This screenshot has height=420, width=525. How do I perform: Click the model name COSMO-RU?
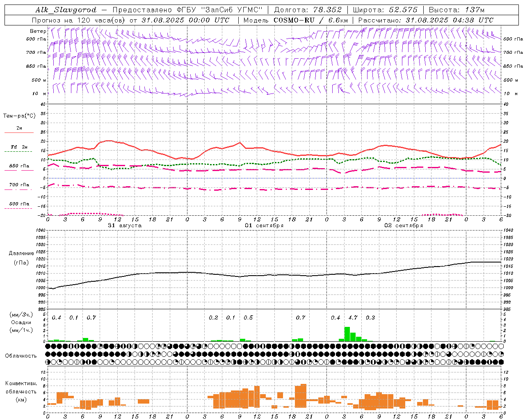tap(294, 20)
